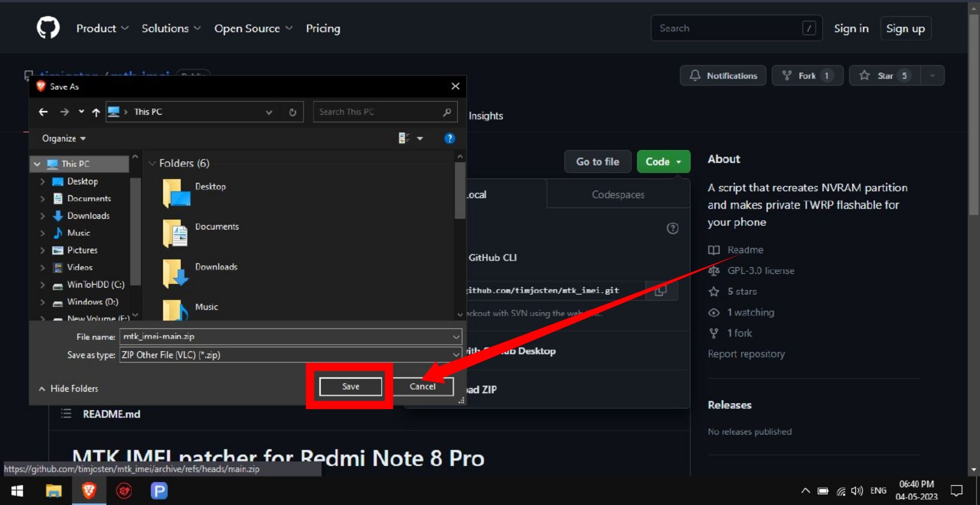Viewport: 980px width, 505px height.
Task: Select the Downloads folder icon
Action: (176, 273)
